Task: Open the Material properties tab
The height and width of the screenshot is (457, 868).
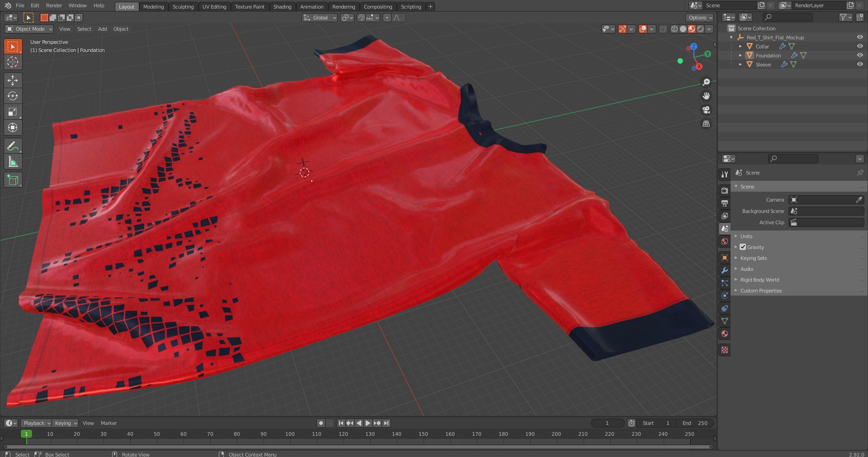Action: [725, 334]
